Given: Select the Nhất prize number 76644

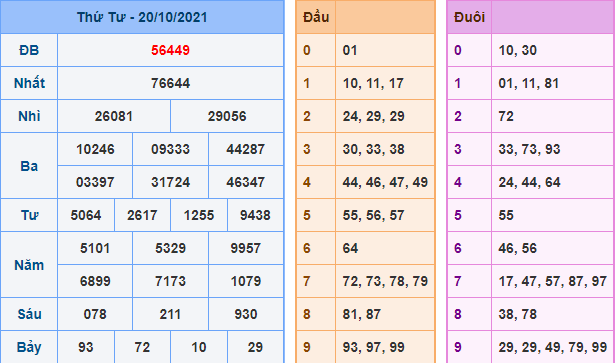Looking at the screenshot, I should tap(170, 83).
